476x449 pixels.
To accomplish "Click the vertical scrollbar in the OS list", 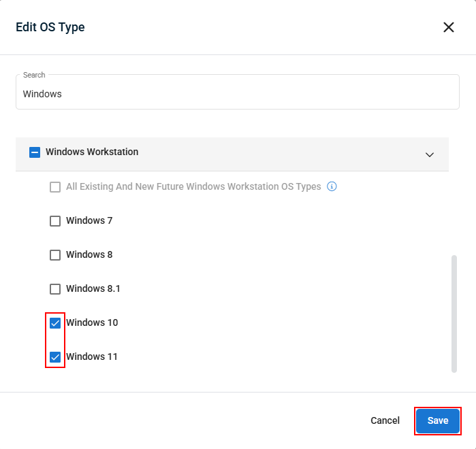I will (x=454, y=314).
